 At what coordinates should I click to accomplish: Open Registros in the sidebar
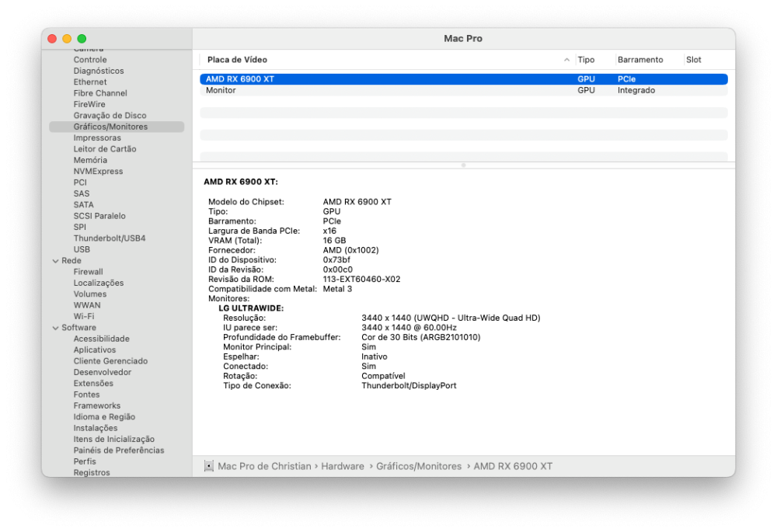[x=92, y=472]
